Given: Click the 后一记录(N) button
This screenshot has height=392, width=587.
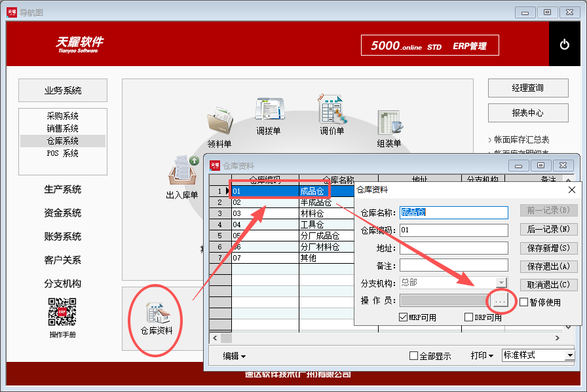Looking at the screenshot, I should pos(548,229).
